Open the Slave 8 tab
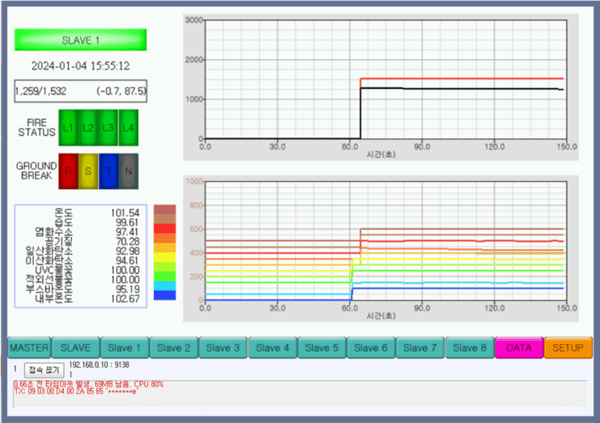Image resolution: width=600 pixels, height=423 pixels. pyautogui.click(x=468, y=348)
